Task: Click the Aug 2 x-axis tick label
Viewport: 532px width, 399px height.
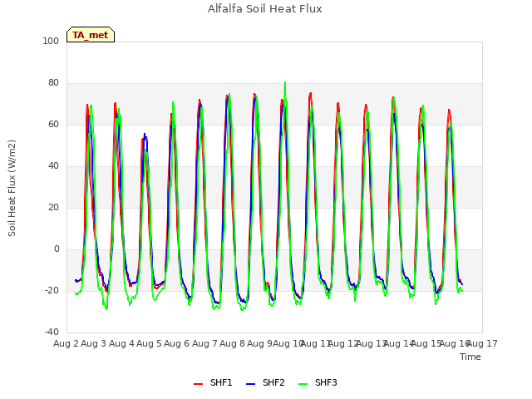Action: point(66,343)
